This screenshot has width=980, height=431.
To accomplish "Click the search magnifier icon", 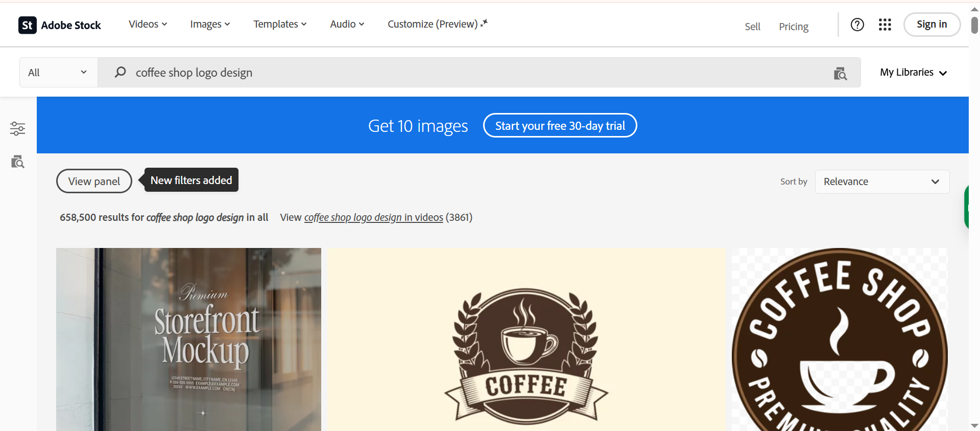I will (x=121, y=72).
